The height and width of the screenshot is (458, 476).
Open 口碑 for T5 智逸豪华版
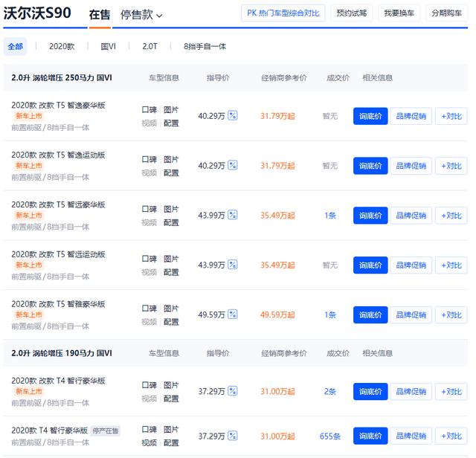coord(149,109)
